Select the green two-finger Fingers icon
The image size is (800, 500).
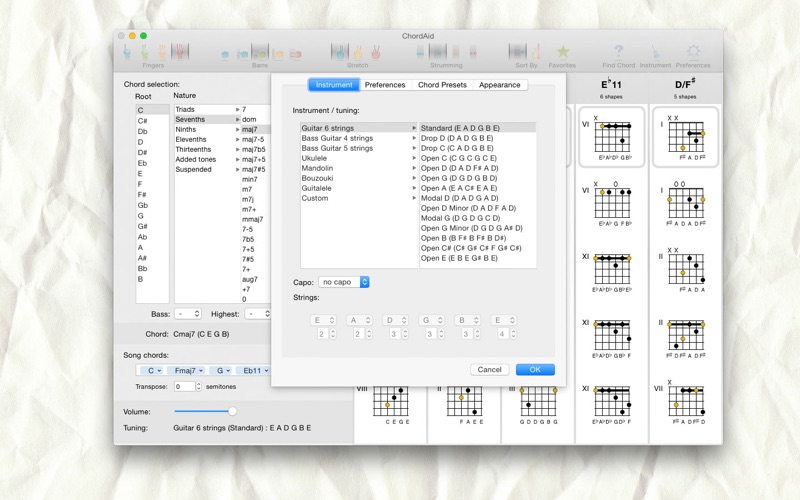click(x=145, y=52)
